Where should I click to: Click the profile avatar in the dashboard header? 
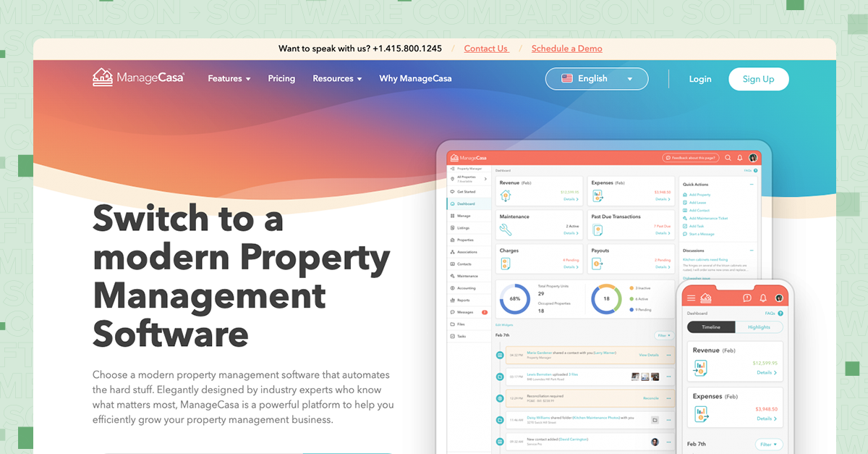[752, 157]
